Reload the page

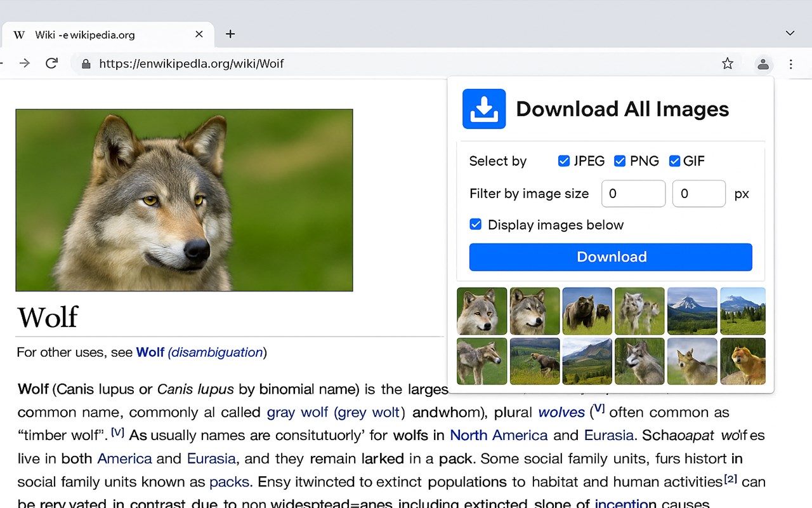click(52, 63)
